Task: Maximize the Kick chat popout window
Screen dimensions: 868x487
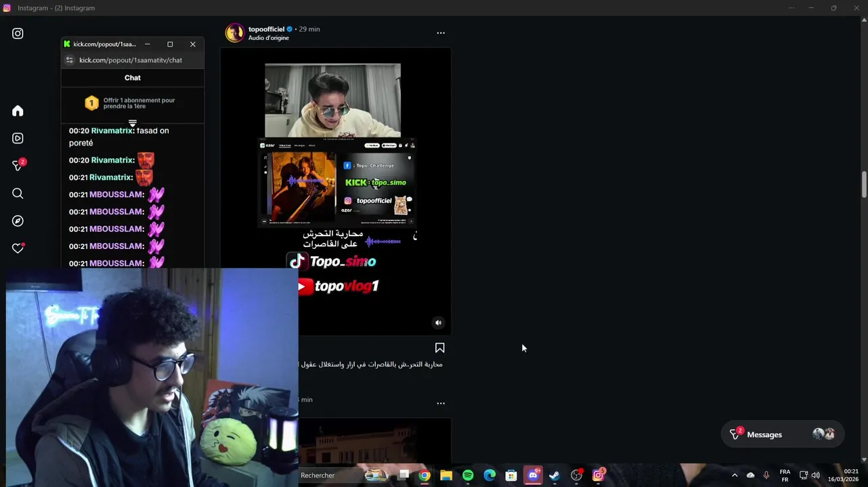Action: tap(170, 44)
